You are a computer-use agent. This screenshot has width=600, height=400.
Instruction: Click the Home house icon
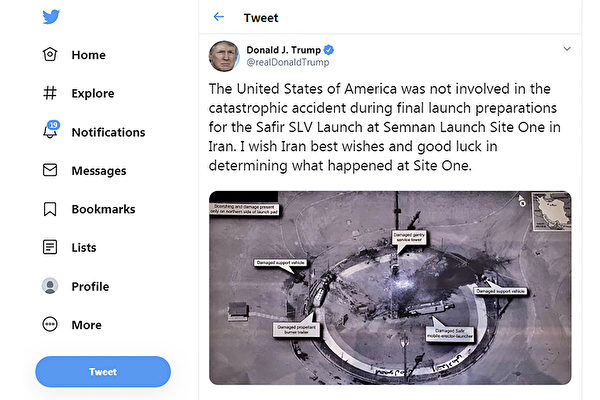pyautogui.click(x=50, y=55)
